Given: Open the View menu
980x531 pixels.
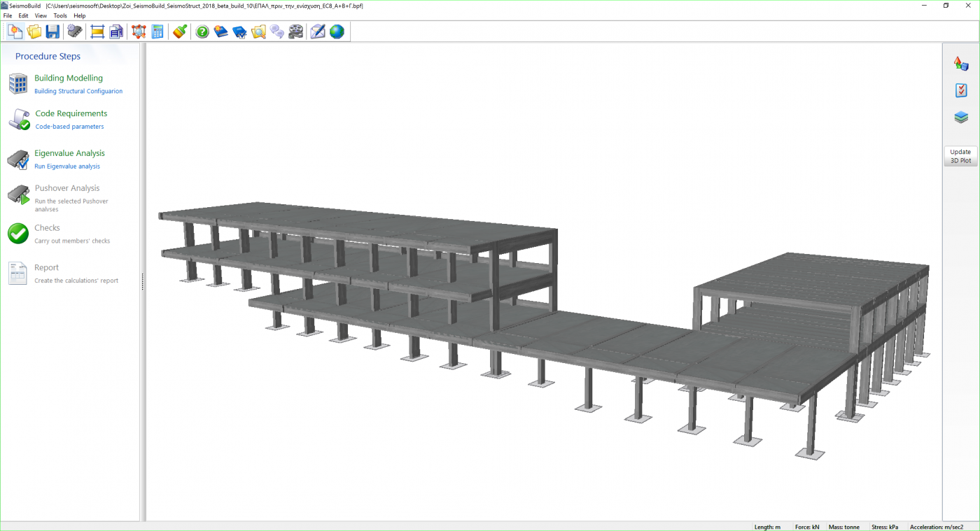Looking at the screenshot, I should 41,15.
